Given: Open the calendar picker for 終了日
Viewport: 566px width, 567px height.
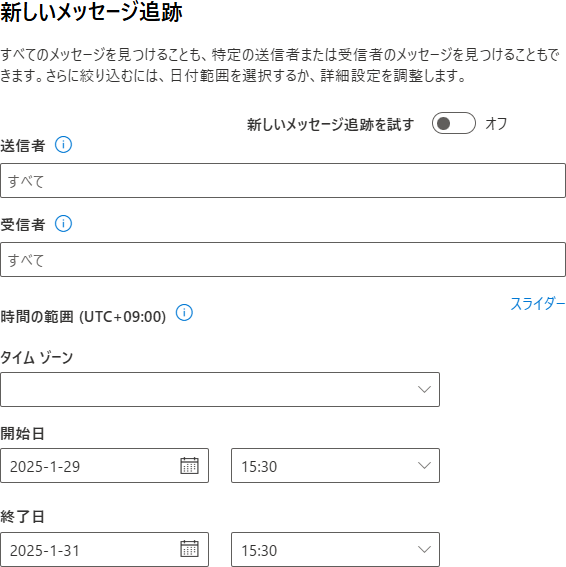Looking at the screenshot, I should (189, 549).
